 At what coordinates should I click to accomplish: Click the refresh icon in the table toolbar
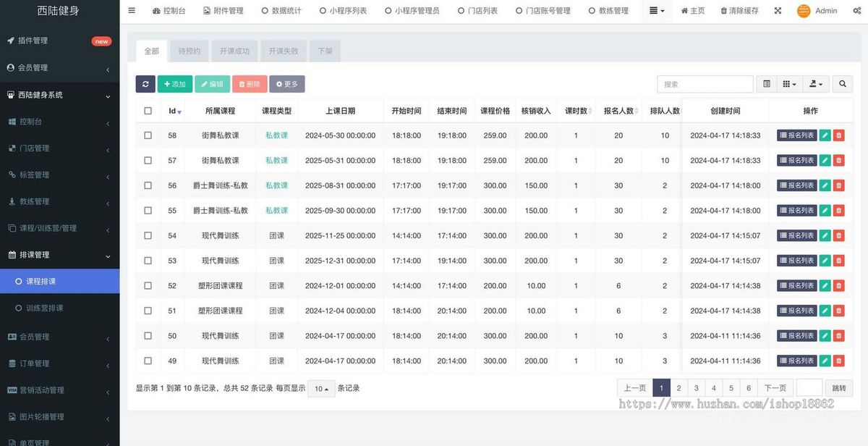[x=145, y=84]
